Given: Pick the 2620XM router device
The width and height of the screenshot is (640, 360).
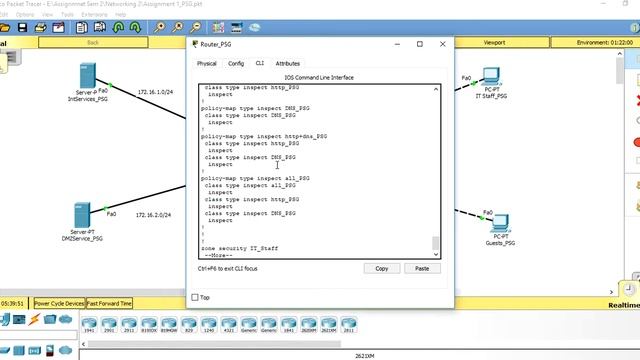Looking at the screenshot, I should [309, 324].
